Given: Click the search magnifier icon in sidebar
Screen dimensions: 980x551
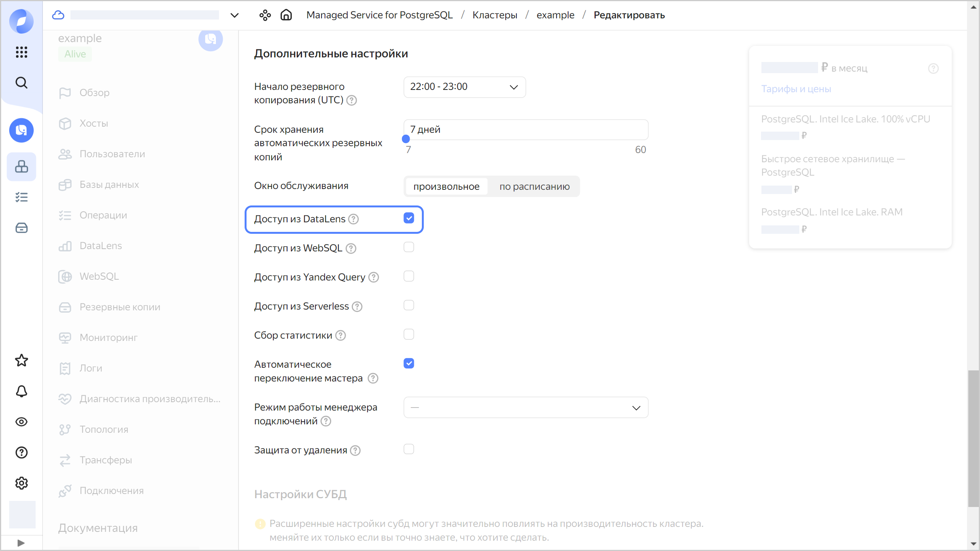Looking at the screenshot, I should tap(21, 83).
